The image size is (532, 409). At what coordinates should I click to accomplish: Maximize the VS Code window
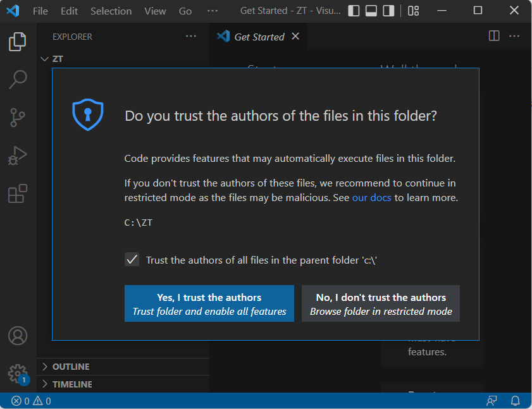click(478, 11)
